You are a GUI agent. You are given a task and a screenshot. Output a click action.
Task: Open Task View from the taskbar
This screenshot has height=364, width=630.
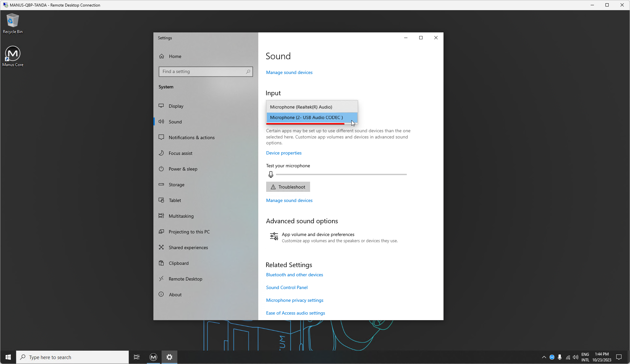[137, 357]
